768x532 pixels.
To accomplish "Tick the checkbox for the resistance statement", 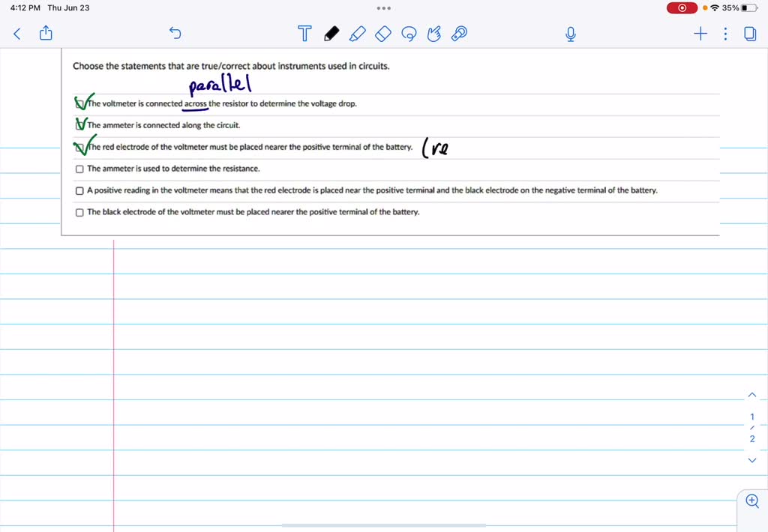I will point(79,169).
